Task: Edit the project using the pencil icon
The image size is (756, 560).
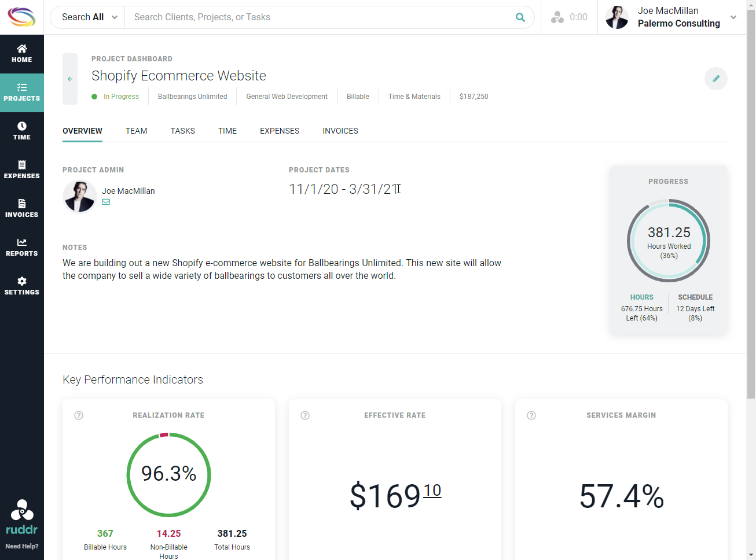Action: coord(716,78)
